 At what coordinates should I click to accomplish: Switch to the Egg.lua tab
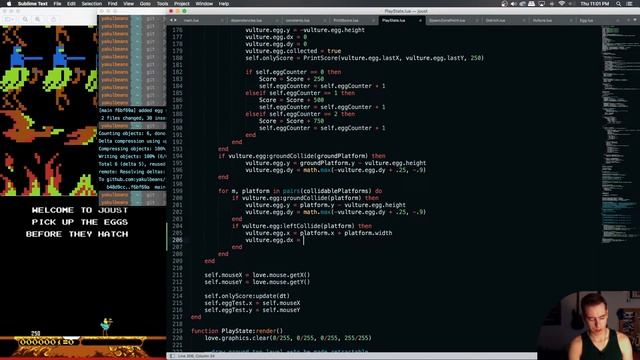pos(587,20)
